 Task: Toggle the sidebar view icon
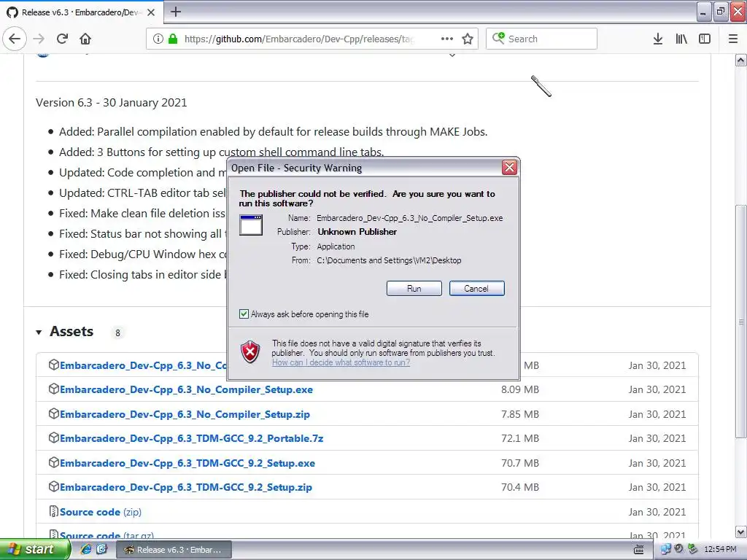pos(705,39)
